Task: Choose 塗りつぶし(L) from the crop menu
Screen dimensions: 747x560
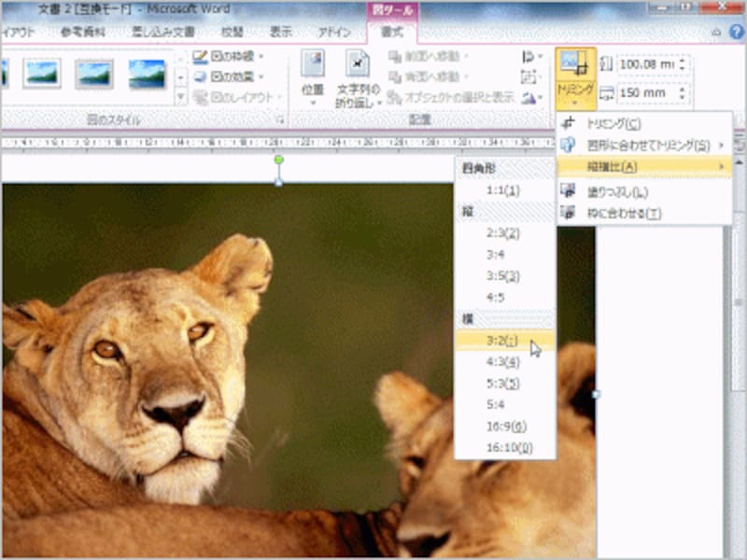Action: click(644, 191)
